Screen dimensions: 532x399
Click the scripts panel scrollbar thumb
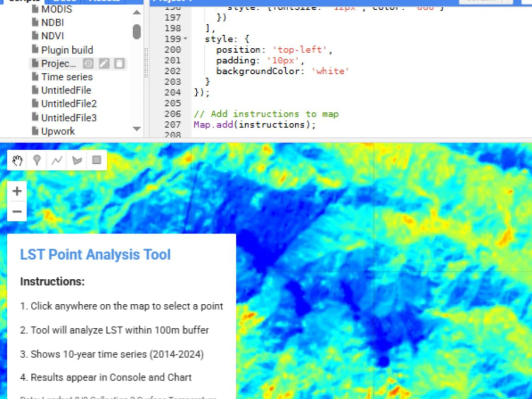click(x=137, y=31)
